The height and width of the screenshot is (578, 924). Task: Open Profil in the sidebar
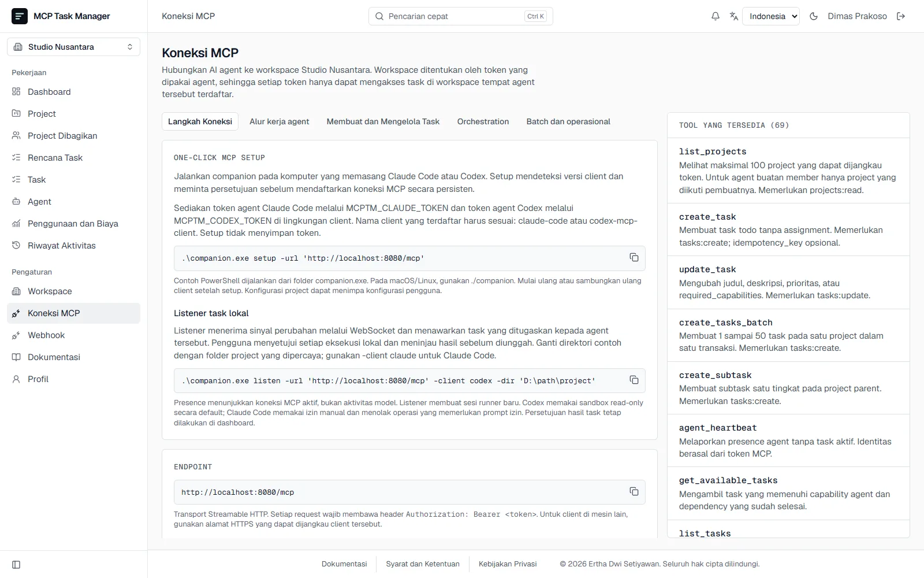point(73,379)
